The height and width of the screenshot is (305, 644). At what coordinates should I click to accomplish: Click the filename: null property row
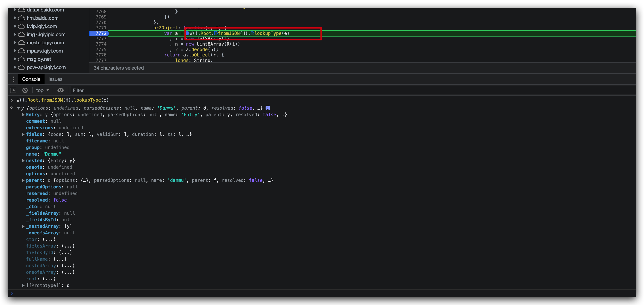(x=45, y=141)
